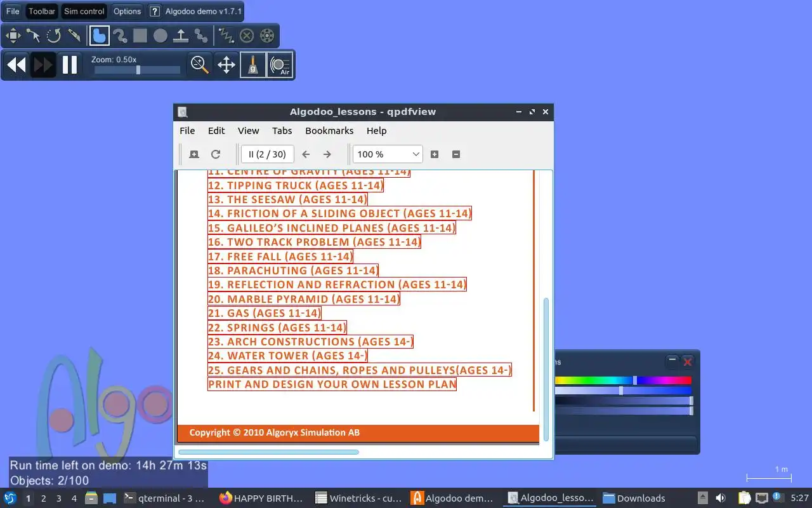Open link 12. TIPPING TRUCK

pyautogui.click(x=296, y=185)
